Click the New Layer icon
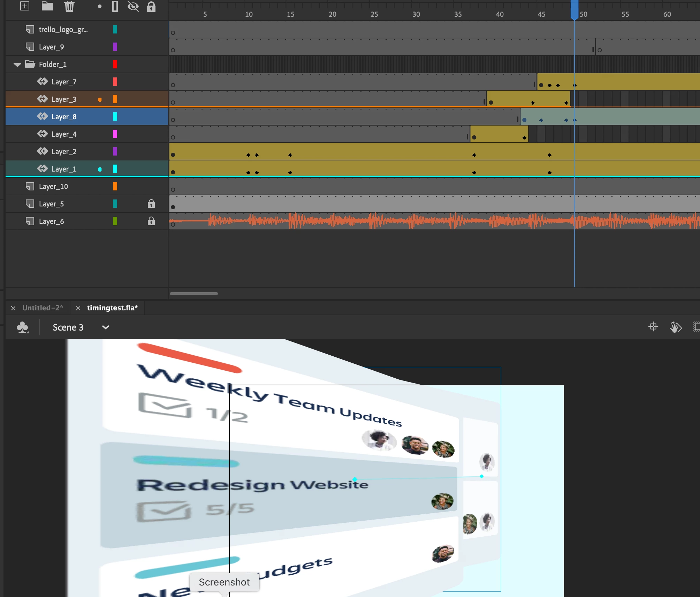The width and height of the screenshot is (700, 597). [25, 6]
